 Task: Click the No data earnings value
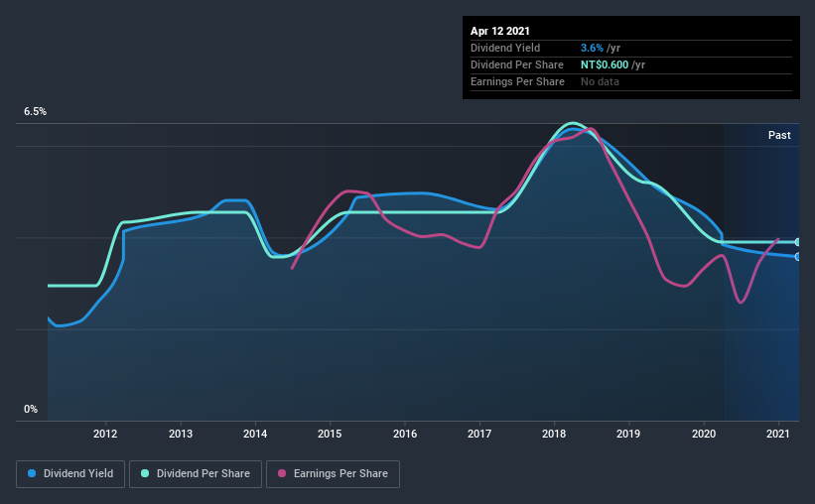click(600, 81)
